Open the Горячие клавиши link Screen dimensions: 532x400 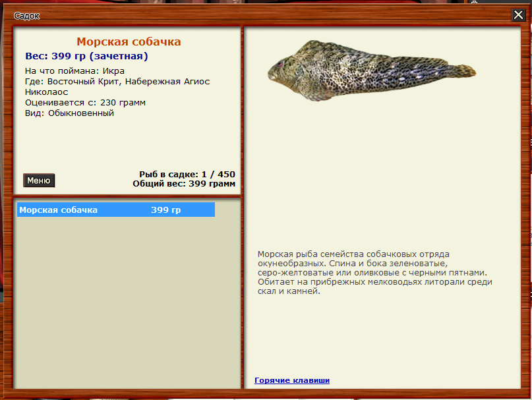292,380
